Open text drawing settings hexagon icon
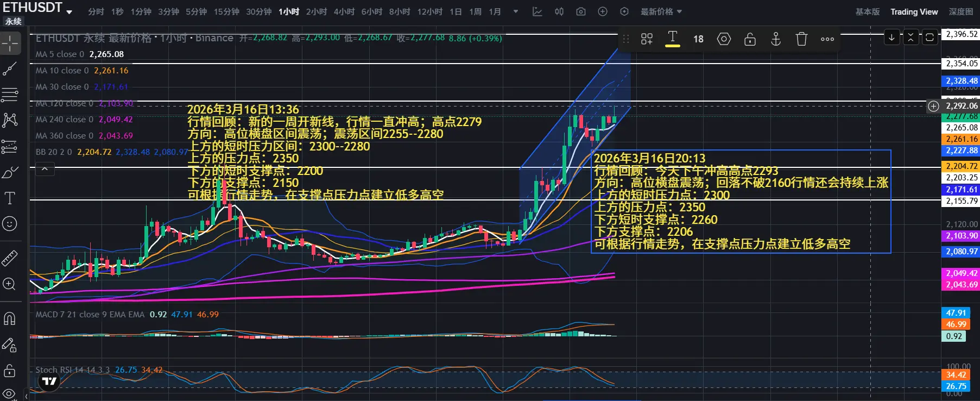Viewport: 980px width, 401px height. tap(724, 39)
